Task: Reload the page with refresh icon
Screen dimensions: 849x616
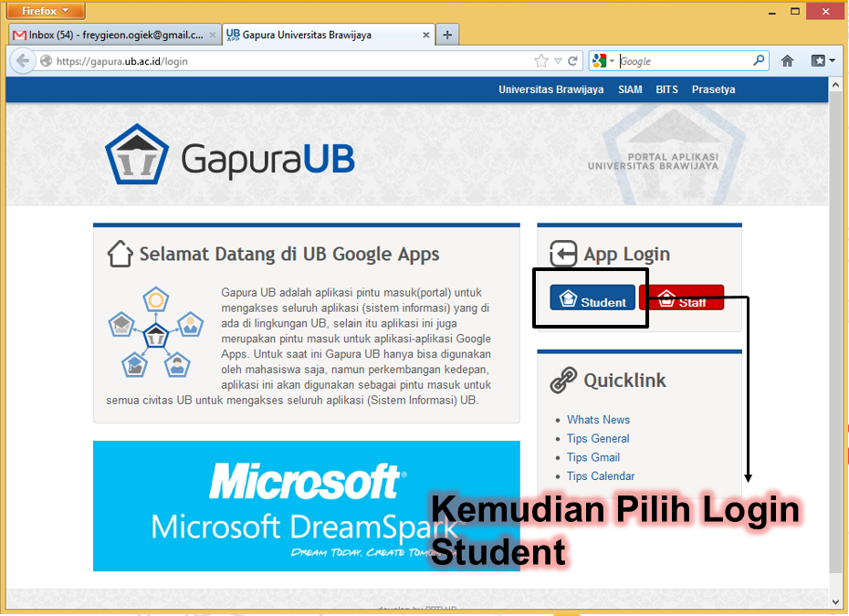Action: pyautogui.click(x=572, y=61)
